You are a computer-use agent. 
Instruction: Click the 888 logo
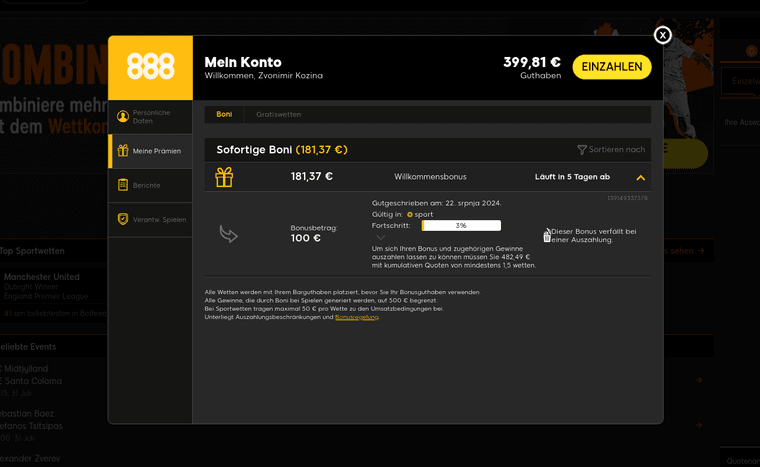[x=150, y=67]
